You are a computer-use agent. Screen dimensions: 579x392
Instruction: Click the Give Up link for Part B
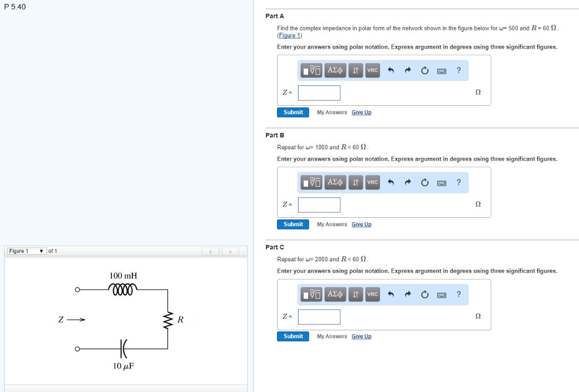(x=361, y=224)
